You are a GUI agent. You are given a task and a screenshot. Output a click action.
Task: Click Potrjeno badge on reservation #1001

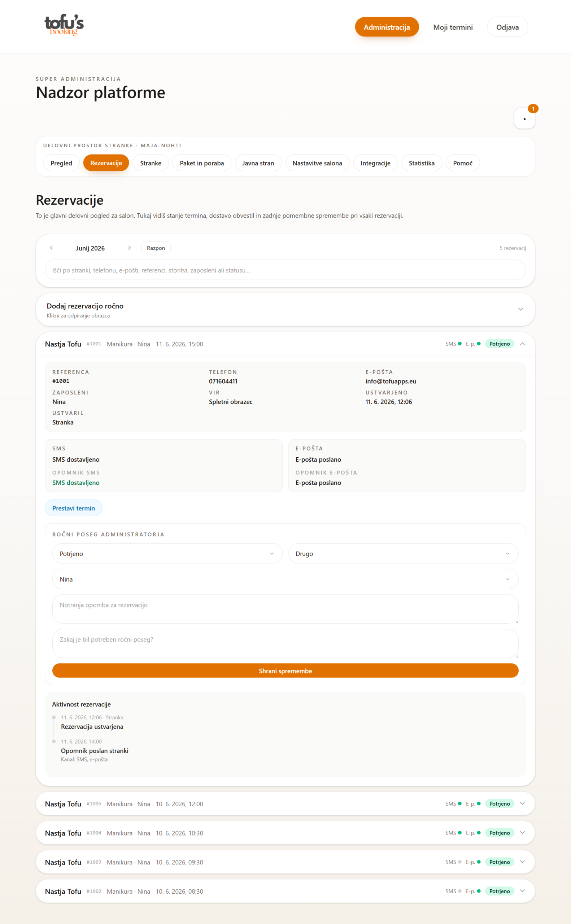tap(499, 344)
